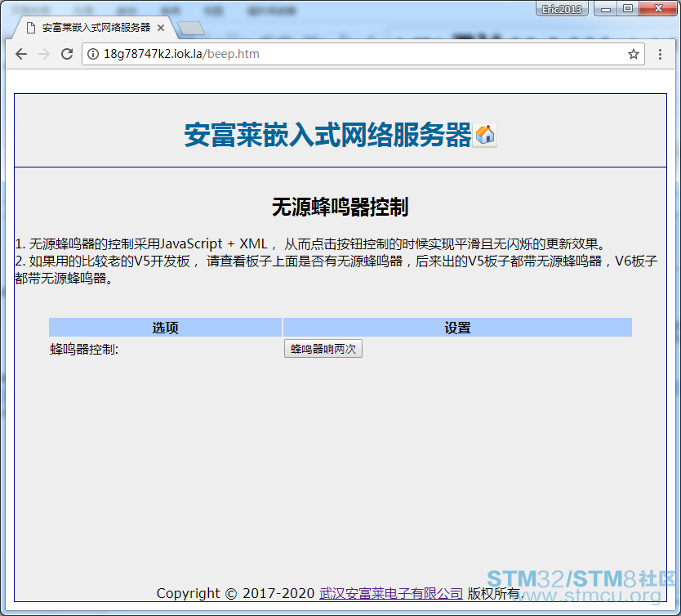Click the 选项 column header
The width and height of the screenshot is (681, 616).
pyautogui.click(x=165, y=327)
